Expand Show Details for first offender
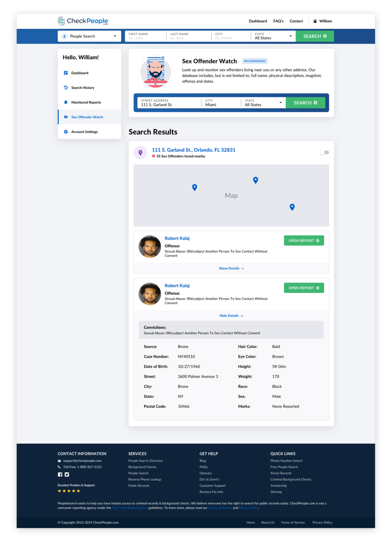 (231, 268)
